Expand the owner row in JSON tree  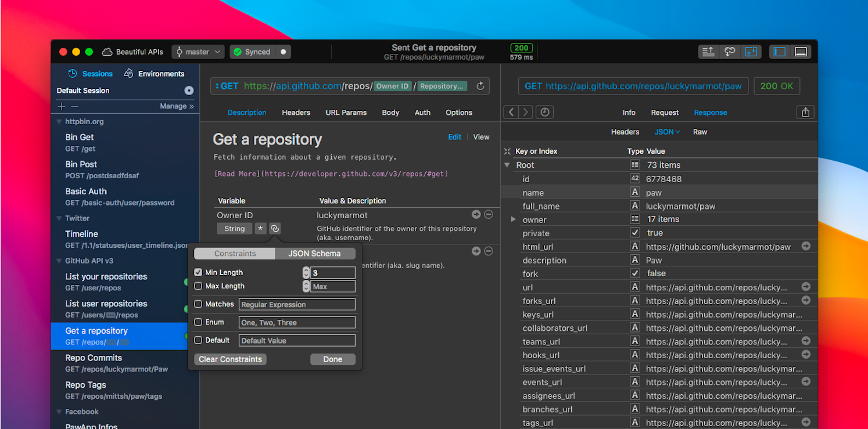coord(512,219)
